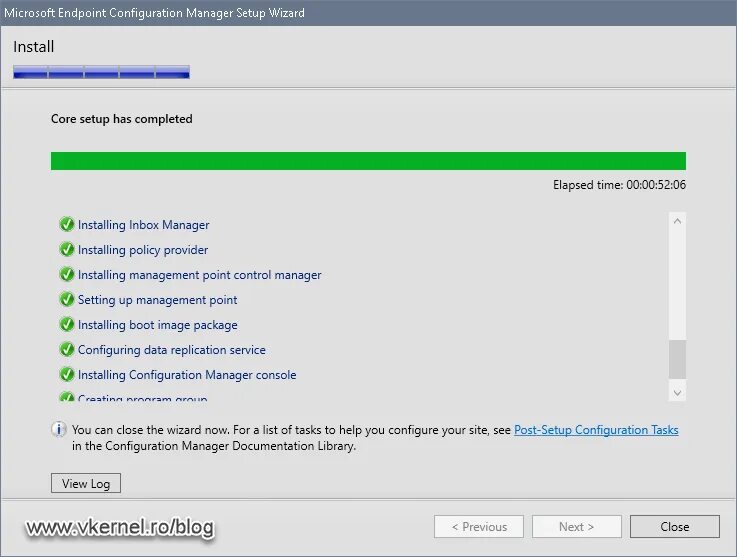This screenshot has width=737, height=557.
Task: Select 'Installing management point control manager' row
Action: (x=199, y=275)
